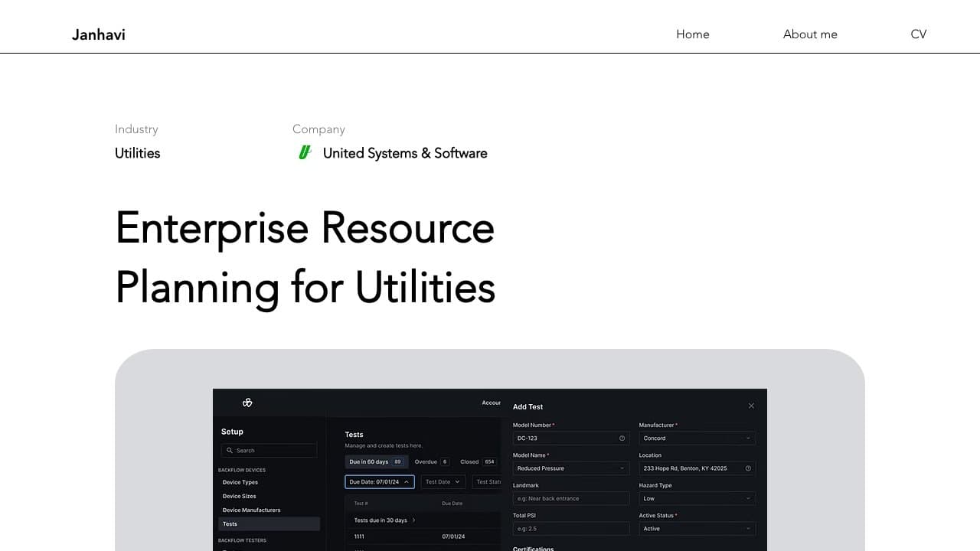Select Device Types in the Setup sidebar
The width and height of the screenshot is (980, 551).
(x=240, y=482)
